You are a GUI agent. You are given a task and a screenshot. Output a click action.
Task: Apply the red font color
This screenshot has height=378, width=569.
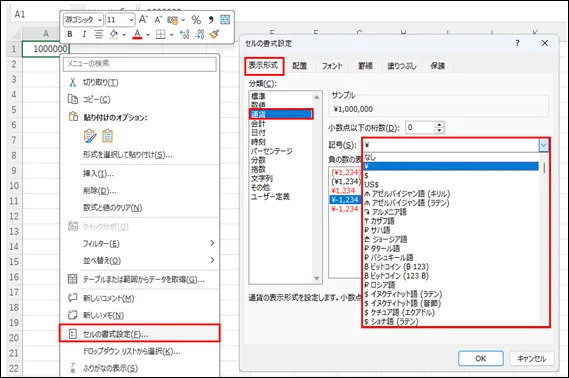pos(137,34)
